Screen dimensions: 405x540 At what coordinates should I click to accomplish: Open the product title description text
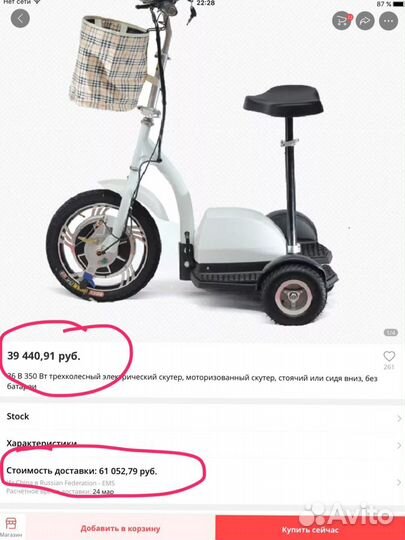[x=192, y=382]
